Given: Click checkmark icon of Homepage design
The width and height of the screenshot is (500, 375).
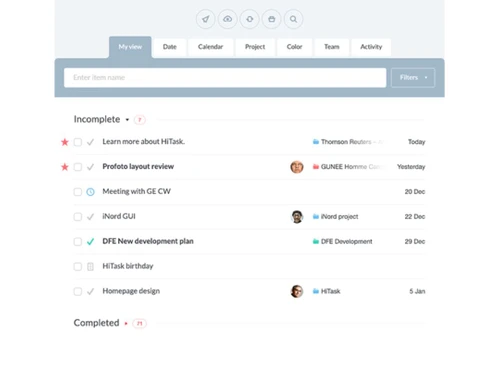Looking at the screenshot, I should (x=90, y=292).
